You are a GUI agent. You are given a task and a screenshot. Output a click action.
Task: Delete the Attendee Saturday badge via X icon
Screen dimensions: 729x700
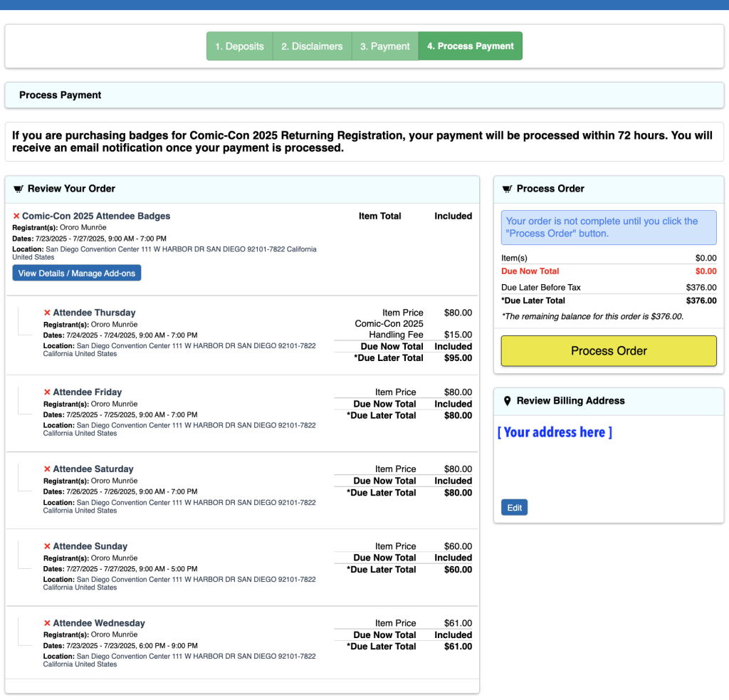point(47,469)
